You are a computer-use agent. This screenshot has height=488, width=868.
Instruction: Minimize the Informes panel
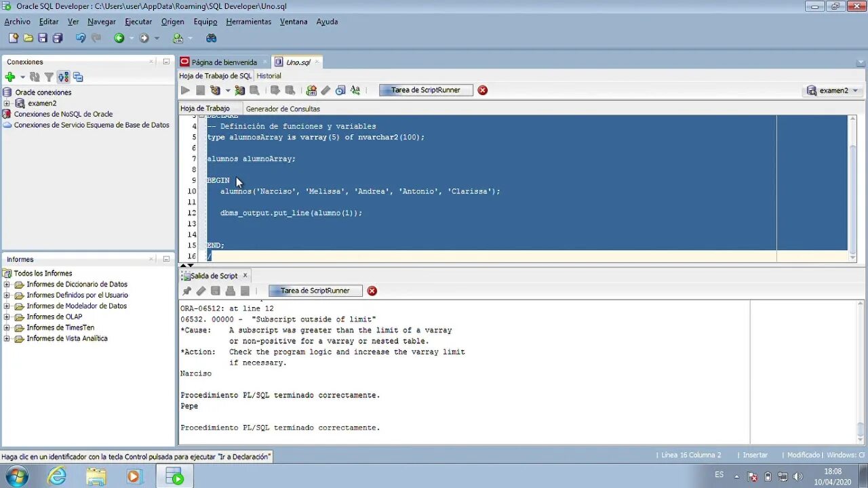click(166, 259)
